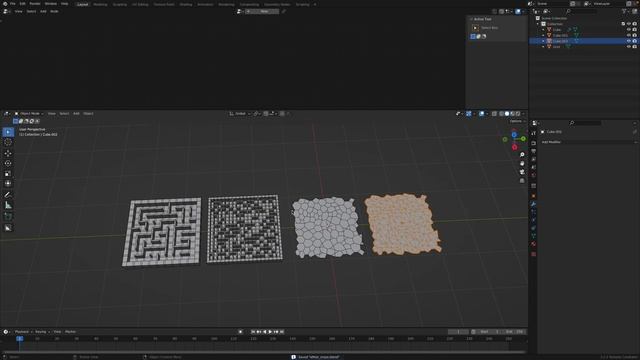
Task: Collapse the Active Tool panel
Action: coord(471,19)
